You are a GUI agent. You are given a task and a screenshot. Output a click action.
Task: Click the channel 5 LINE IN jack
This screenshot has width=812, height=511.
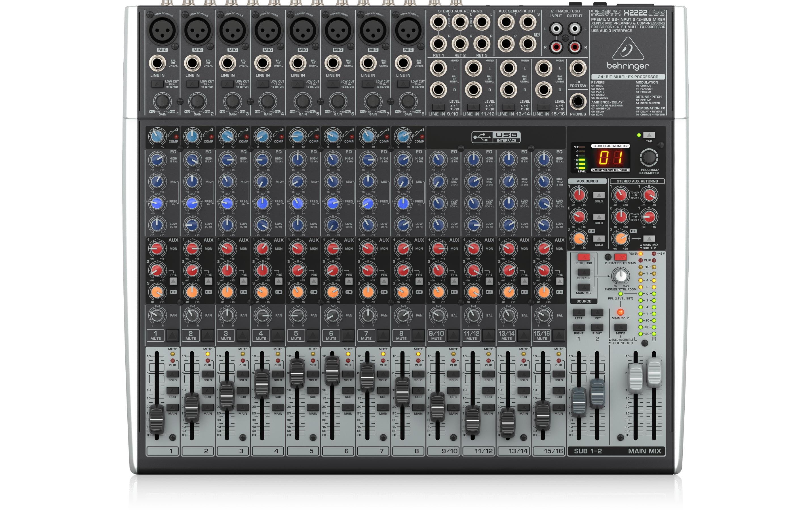point(298,63)
